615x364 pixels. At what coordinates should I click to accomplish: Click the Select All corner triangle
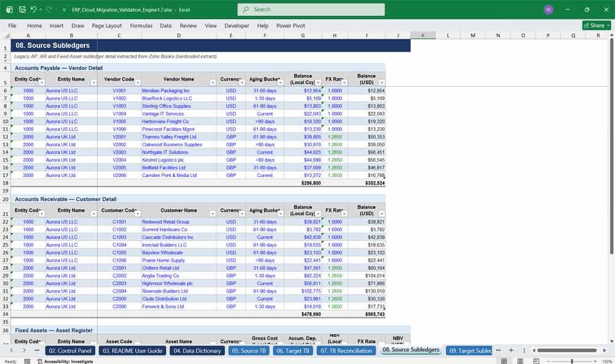[7, 35]
